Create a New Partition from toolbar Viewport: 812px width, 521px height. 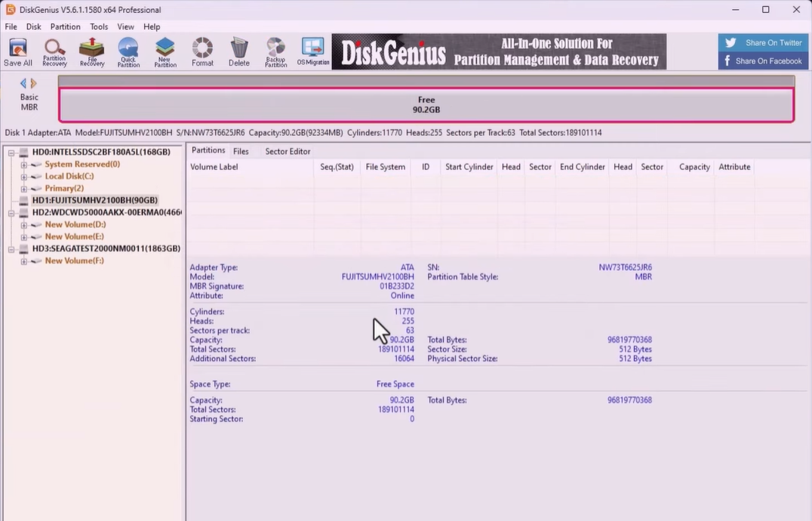(165, 52)
